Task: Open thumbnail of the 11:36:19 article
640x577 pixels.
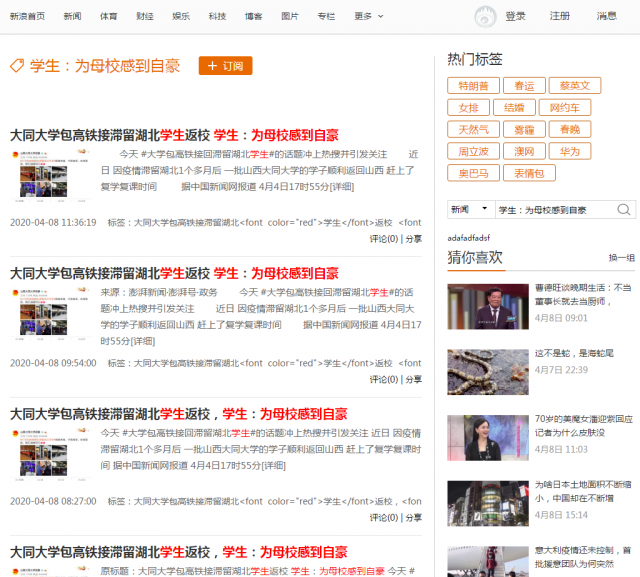Action: [50, 176]
